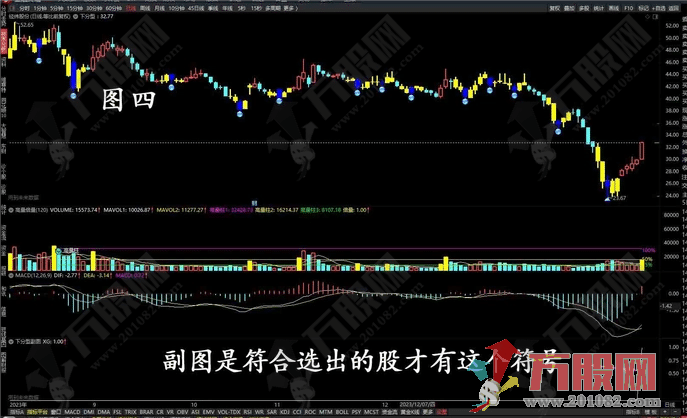Expand the 更多 indicators menu in the bottom bar
Image resolution: width=687 pixels, height=418 pixels.
pos(428,412)
